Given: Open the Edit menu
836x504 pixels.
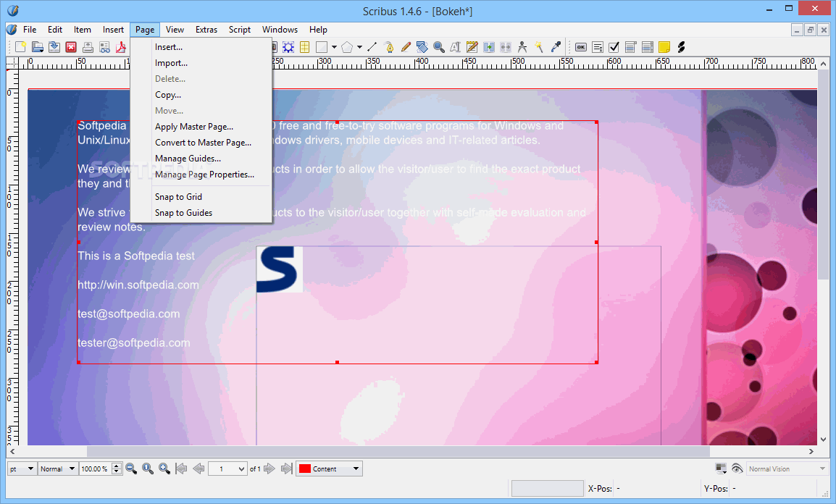Looking at the screenshot, I should 55,30.
